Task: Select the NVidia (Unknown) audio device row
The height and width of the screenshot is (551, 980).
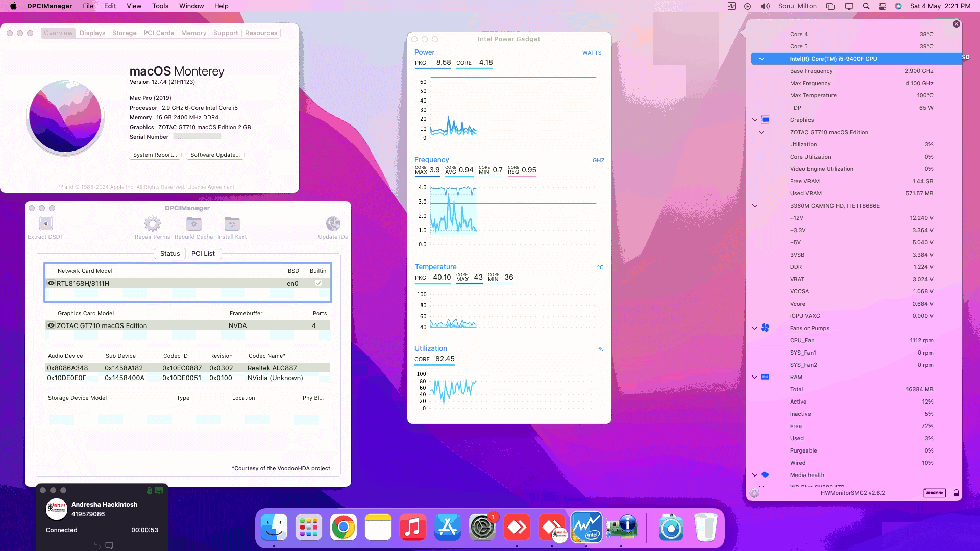Action: click(x=188, y=378)
